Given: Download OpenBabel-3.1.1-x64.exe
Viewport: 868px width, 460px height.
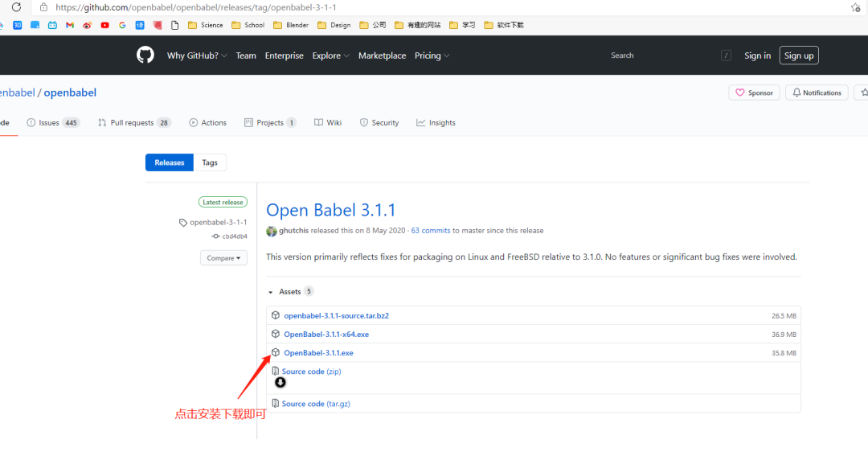Looking at the screenshot, I should coord(326,335).
